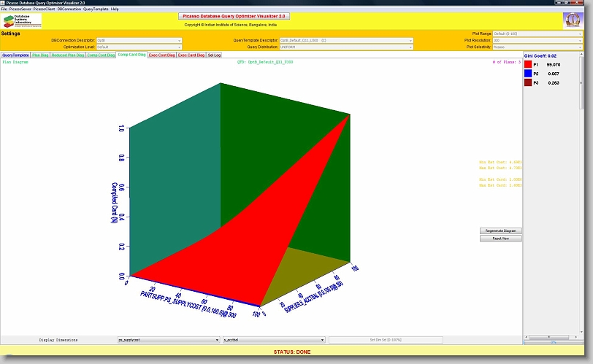Expand the Query Distribution dropdown
Screen dimensions: 593x364
click(x=324, y=47)
